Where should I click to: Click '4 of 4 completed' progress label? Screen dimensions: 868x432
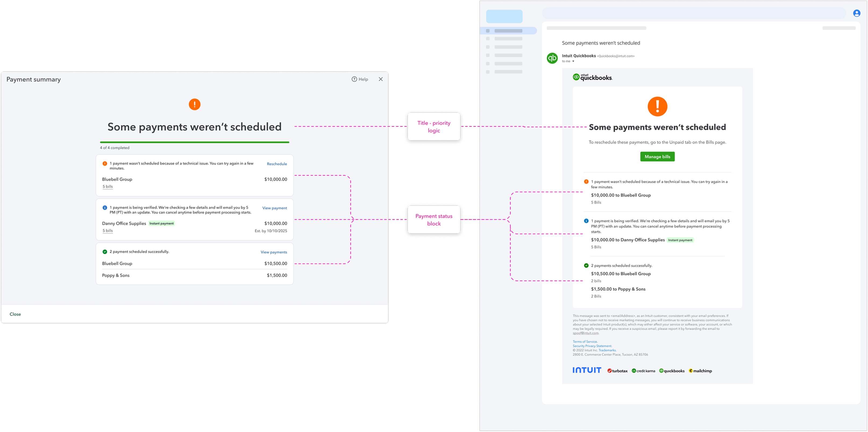(115, 148)
